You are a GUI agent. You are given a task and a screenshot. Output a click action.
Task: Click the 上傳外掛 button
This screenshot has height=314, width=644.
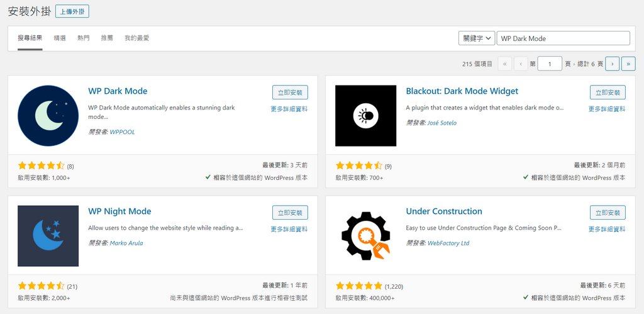coord(72,11)
